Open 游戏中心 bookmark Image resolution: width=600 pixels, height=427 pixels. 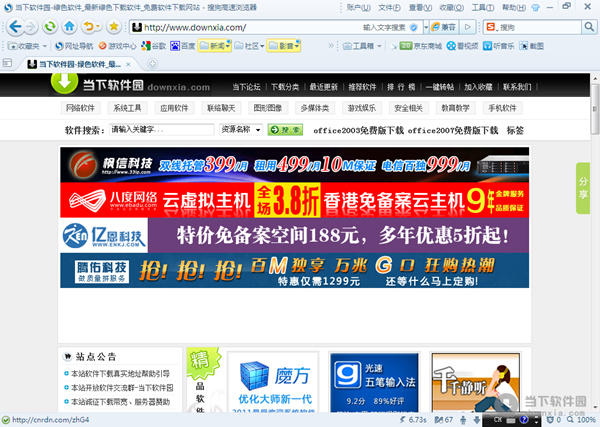pyautogui.click(x=117, y=46)
